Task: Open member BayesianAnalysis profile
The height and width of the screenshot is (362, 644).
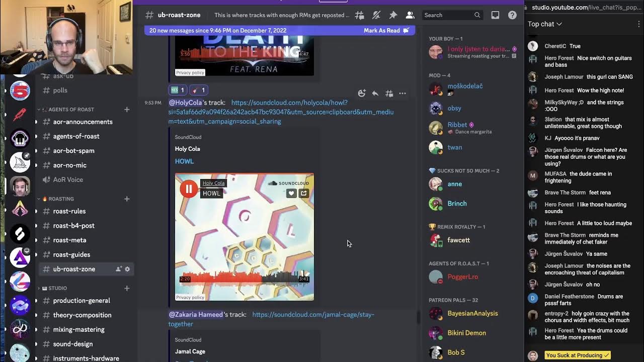Action: [x=472, y=314]
